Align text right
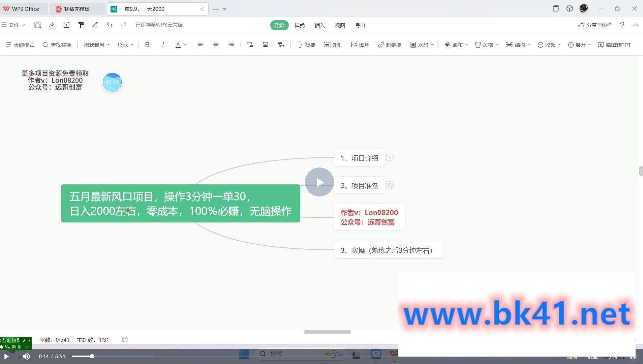Viewport: 643px width, 364px height. pos(231,45)
